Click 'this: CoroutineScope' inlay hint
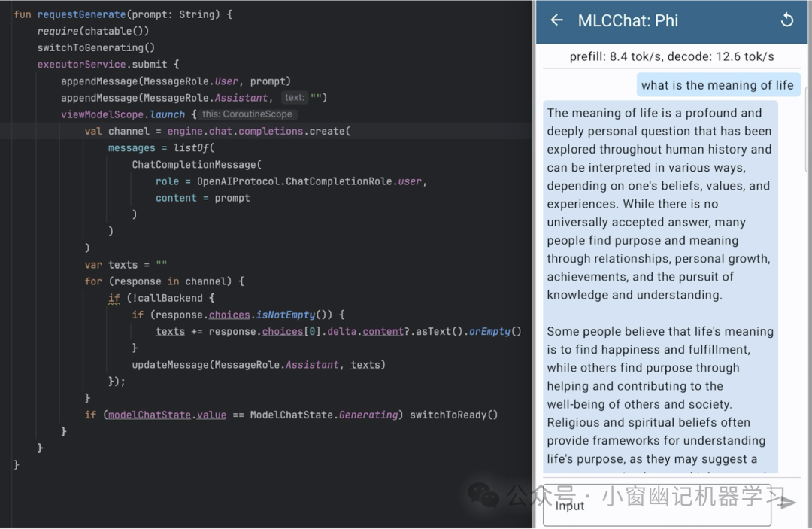The width and height of the screenshot is (812, 529). click(247, 114)
